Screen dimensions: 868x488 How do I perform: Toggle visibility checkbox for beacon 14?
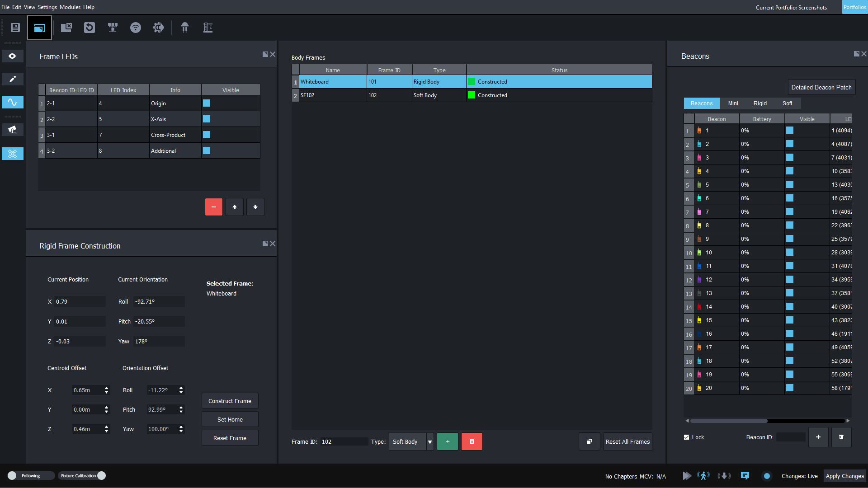point(789,306)
